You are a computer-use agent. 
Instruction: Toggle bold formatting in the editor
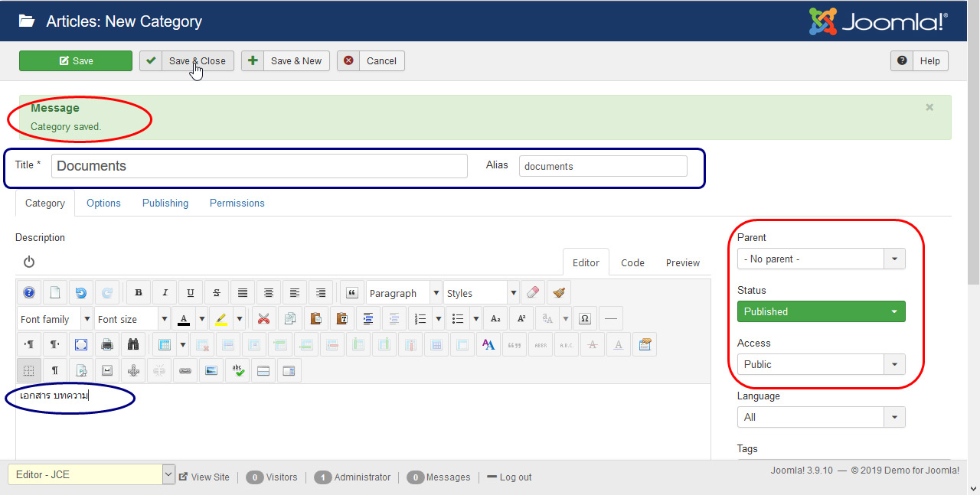(138, 292)
